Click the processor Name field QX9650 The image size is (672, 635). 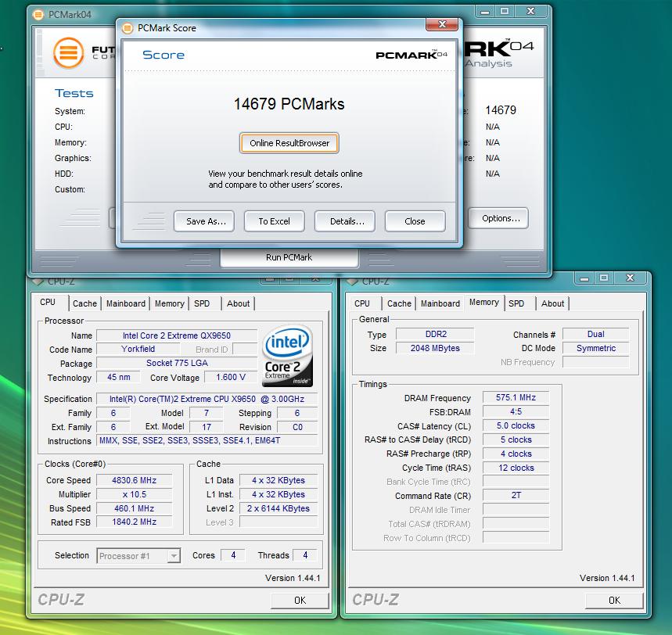(x=177, y=335)
